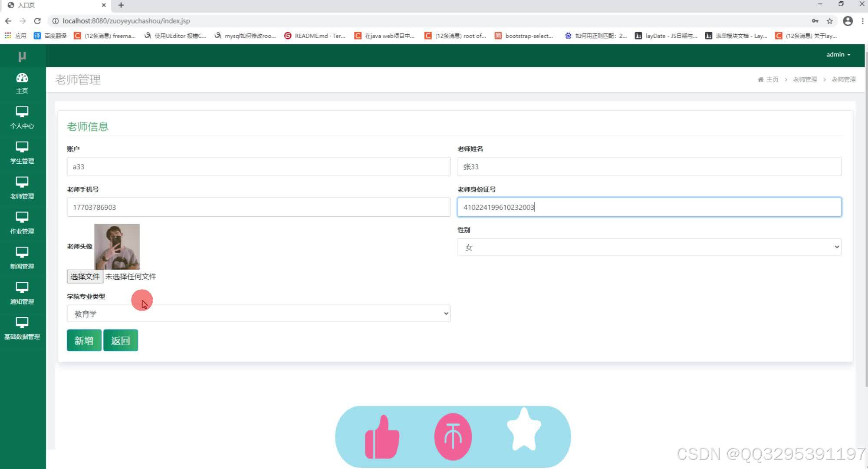Image resolution: width=868 pixels, height=469 pixels.
Task: Focus the 老师身份证号 input field
Action: 649,207
